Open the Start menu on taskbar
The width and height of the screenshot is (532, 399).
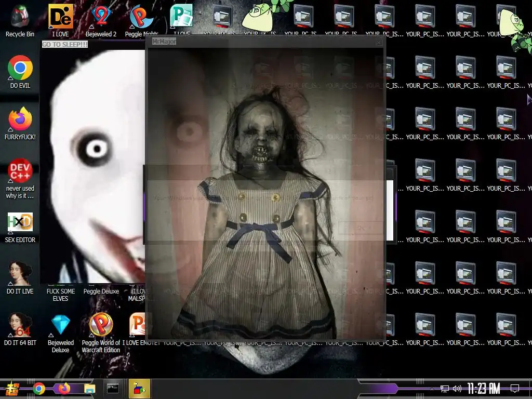(12, 389)
